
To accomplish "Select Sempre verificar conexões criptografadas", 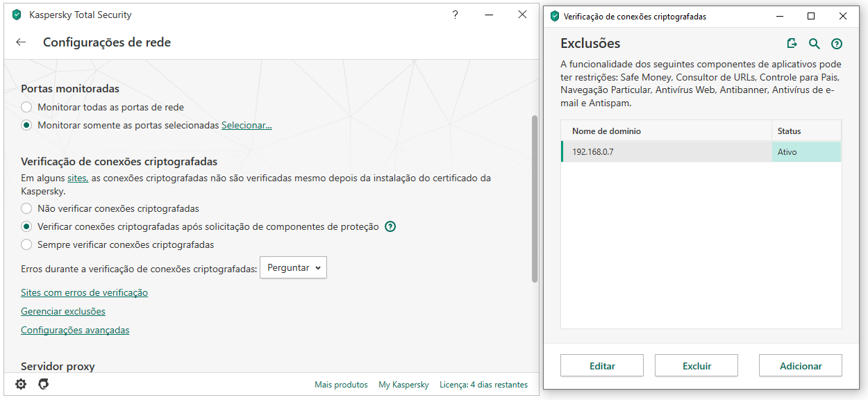I will [26, 244].
